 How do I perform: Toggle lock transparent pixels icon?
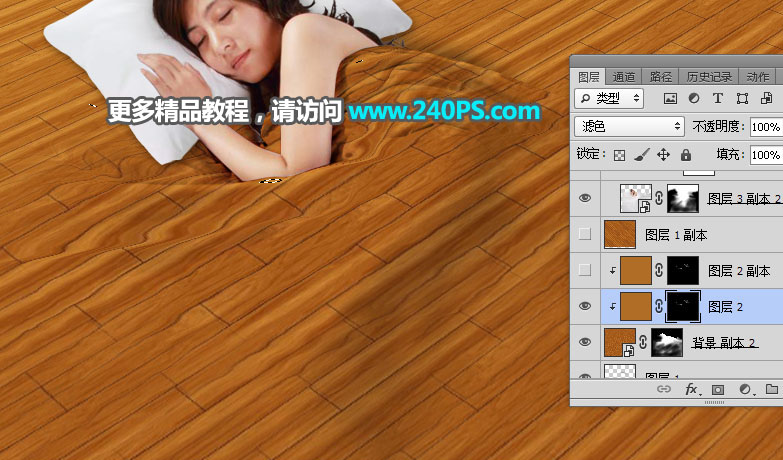[x=619, y=155]
